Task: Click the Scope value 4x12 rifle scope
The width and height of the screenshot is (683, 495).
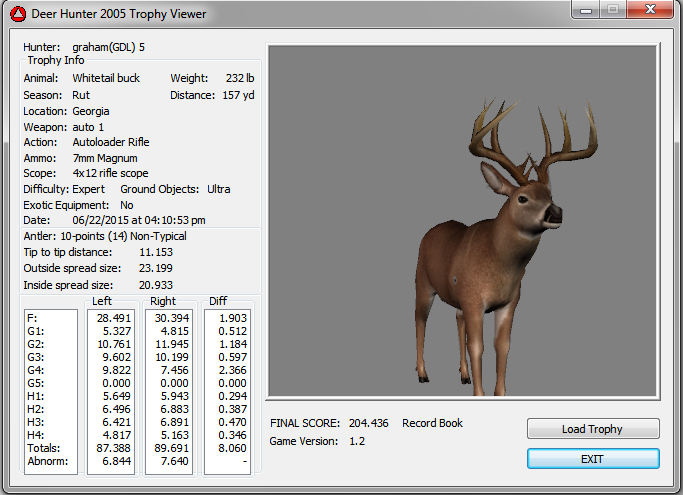Action: (110, 173)
